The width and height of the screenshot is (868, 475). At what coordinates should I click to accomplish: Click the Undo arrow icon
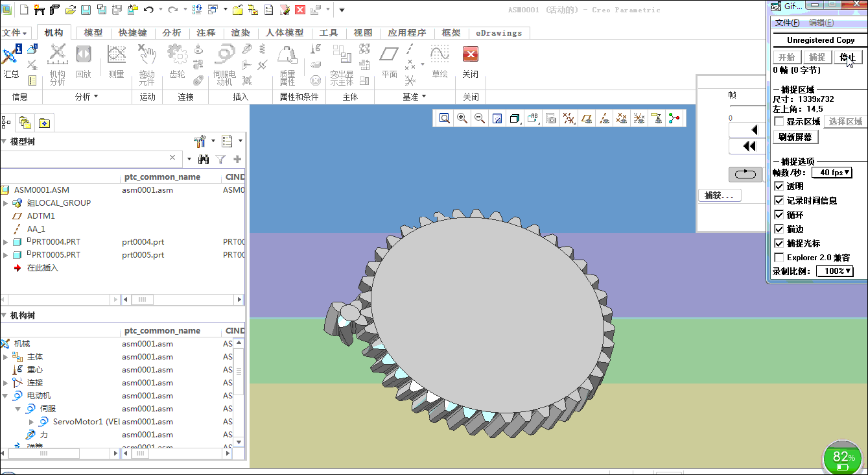click(x=148, y=9)
